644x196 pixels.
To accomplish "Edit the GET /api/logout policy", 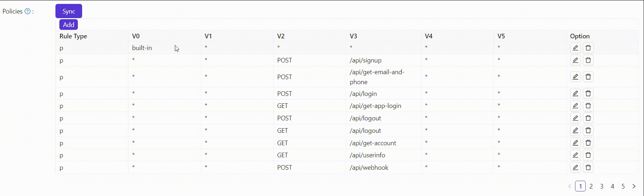I will (x=575, y=130).
